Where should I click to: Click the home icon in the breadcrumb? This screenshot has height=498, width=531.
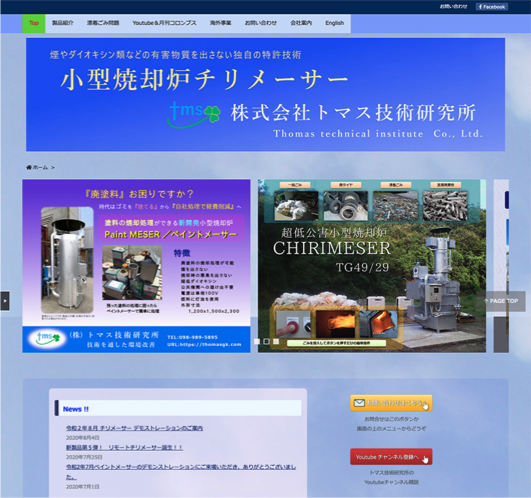click(29, 167)
